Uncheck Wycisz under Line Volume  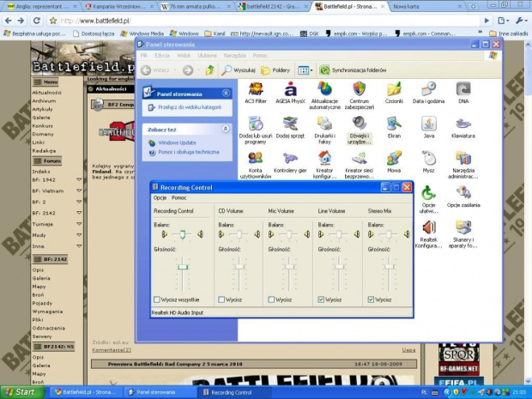[321, 299]
